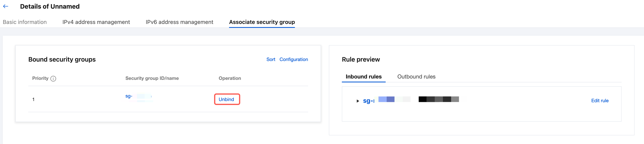Open the bound security group ID link
Image resolution: width=644 pixels, height=144 pixels.
click(129, 96)
